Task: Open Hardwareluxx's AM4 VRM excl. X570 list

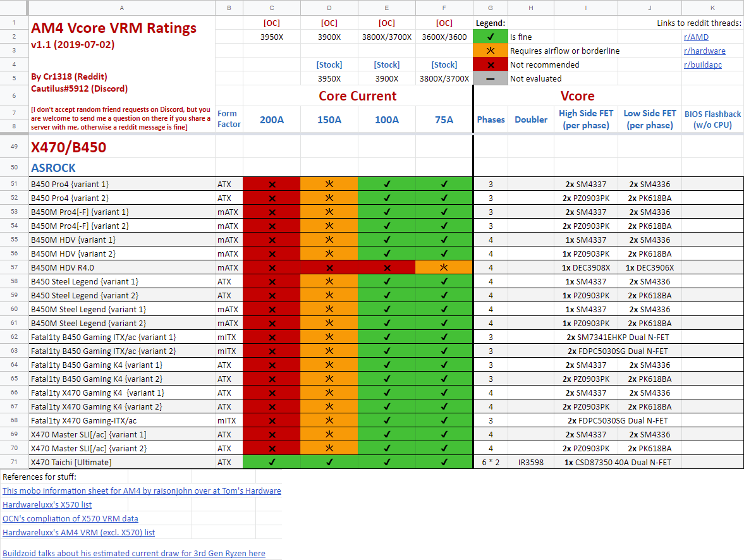Action: 79,532
